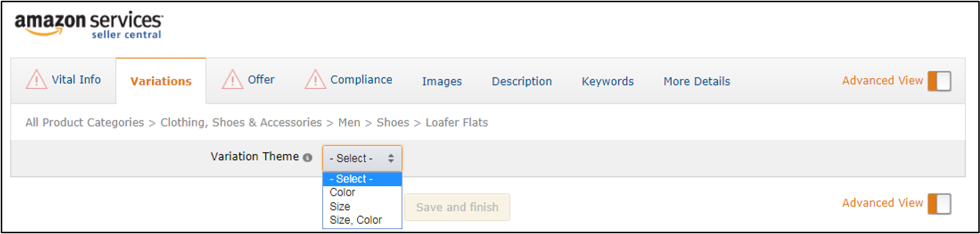Viewport: 980px width, 234px height.
Task: Open the Variation Theme dropdown
Action: [362, 158]
